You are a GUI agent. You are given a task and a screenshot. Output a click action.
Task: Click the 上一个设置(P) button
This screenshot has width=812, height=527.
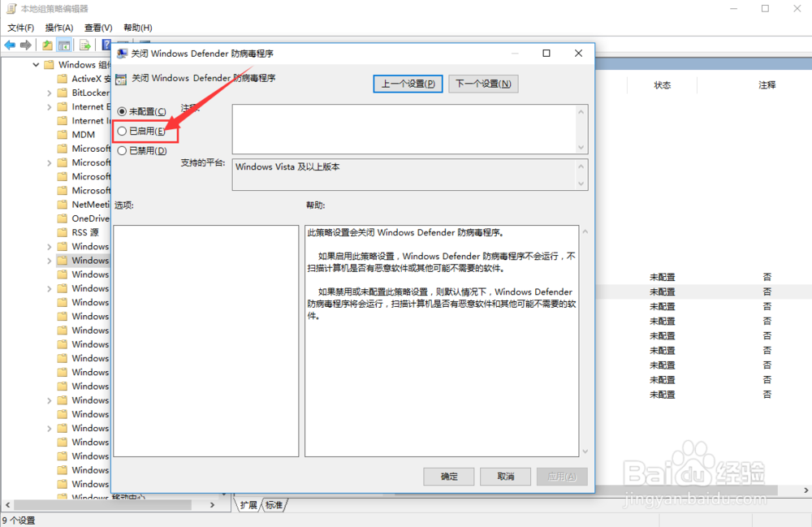tap(408, 84)
